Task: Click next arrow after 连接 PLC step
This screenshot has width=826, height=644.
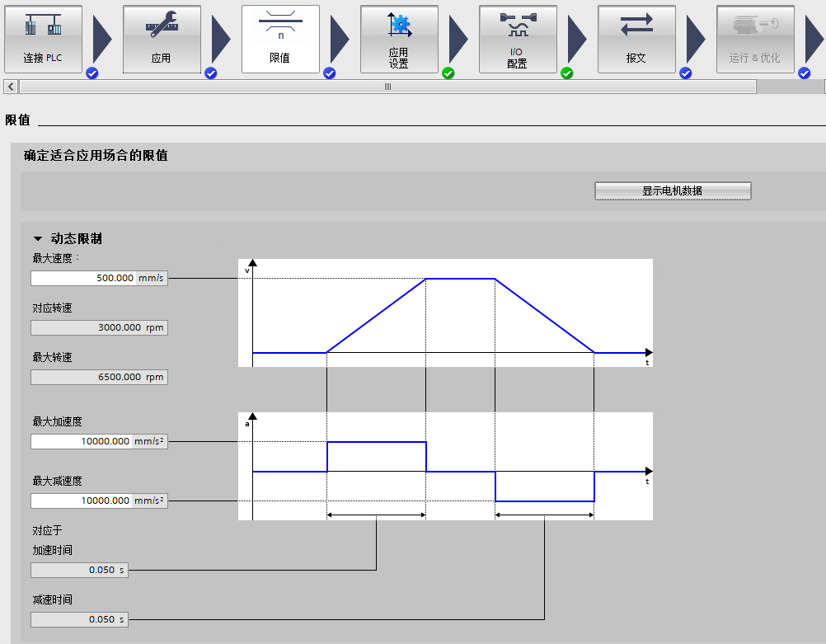Action: pos(102,39)
